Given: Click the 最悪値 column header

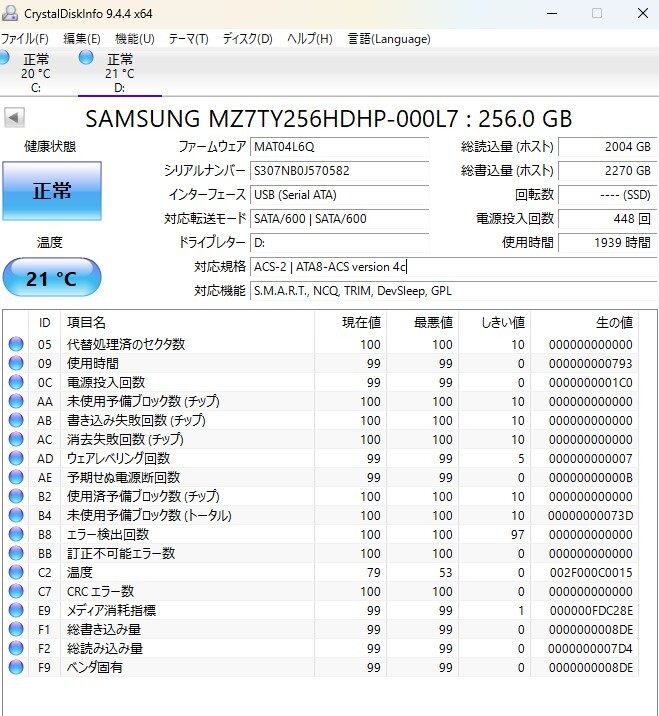Looking at the screenshot, I should point(422,322).
